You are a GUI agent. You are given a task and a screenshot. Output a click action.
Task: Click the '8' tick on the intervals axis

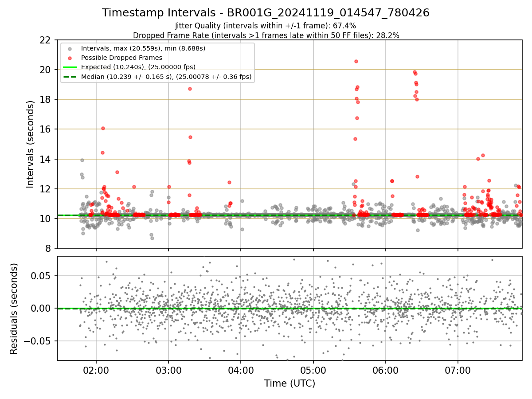(x=48, y=248)
